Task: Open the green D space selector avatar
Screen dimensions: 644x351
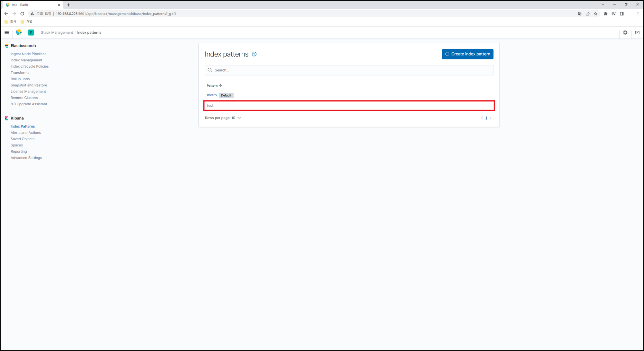Action: click(31, 32)
